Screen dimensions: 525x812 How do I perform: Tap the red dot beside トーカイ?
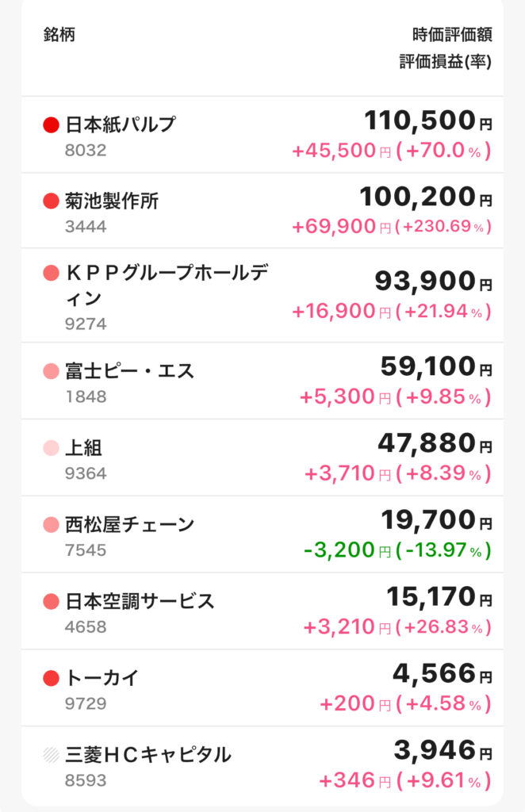(51, 678)
